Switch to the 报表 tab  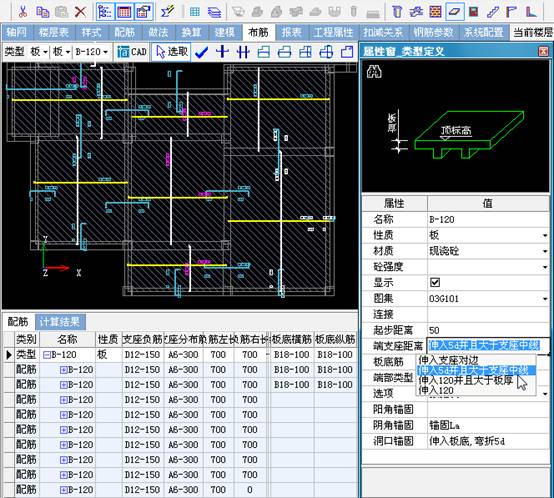tap(291, 32)
